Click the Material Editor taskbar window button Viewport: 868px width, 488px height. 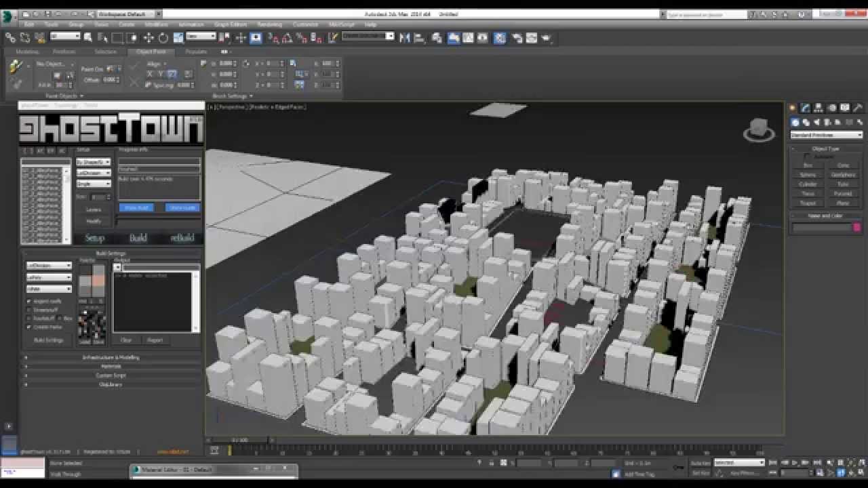pos(213,469)
